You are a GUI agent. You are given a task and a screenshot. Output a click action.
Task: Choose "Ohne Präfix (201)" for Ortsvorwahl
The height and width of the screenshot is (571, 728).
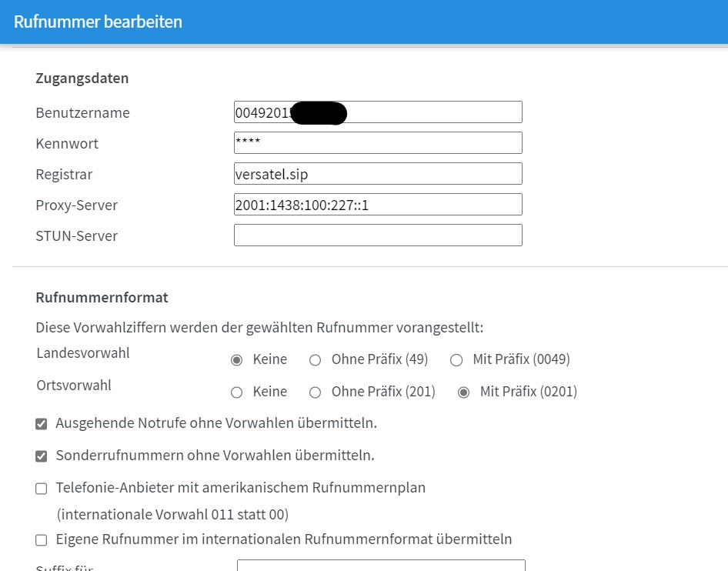pos(314,392)
